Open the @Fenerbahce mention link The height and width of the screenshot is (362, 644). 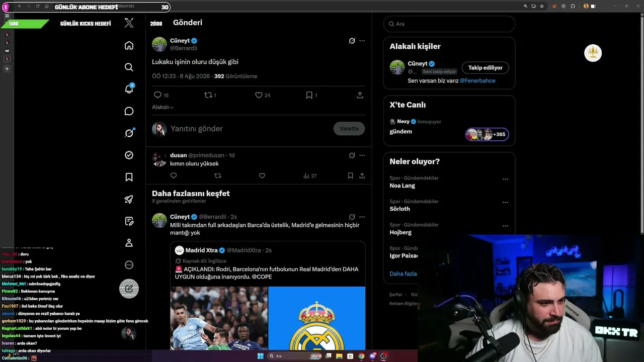[x=477, y=80]
